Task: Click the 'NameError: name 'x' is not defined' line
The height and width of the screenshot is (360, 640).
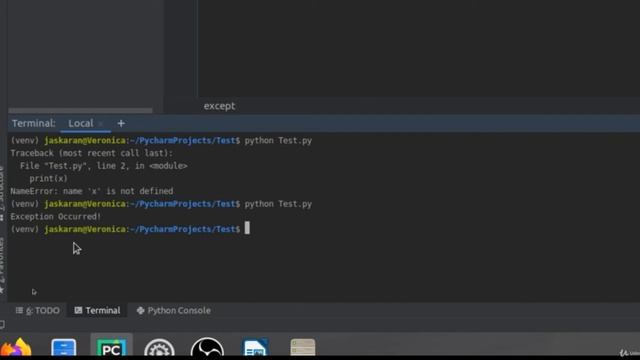Action: [92, 191]
